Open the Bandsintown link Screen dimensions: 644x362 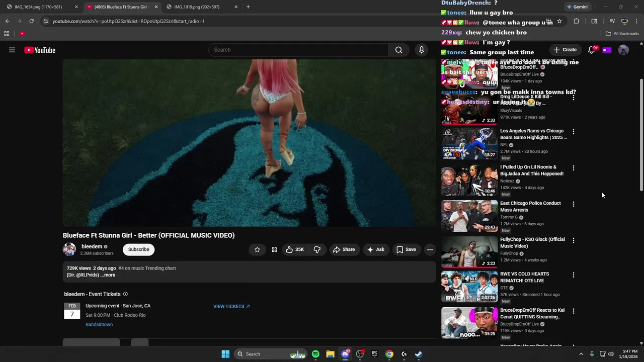[x=99, y=325]
